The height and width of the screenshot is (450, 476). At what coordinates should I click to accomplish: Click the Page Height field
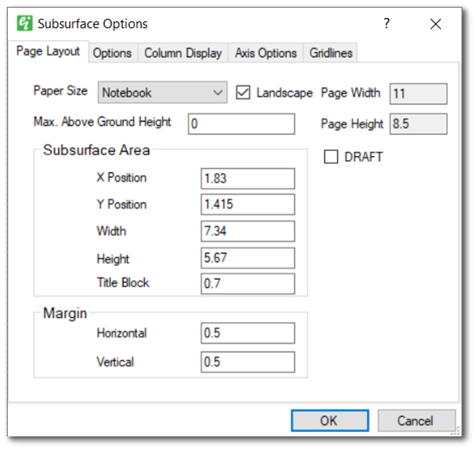(x=418, y=124)
